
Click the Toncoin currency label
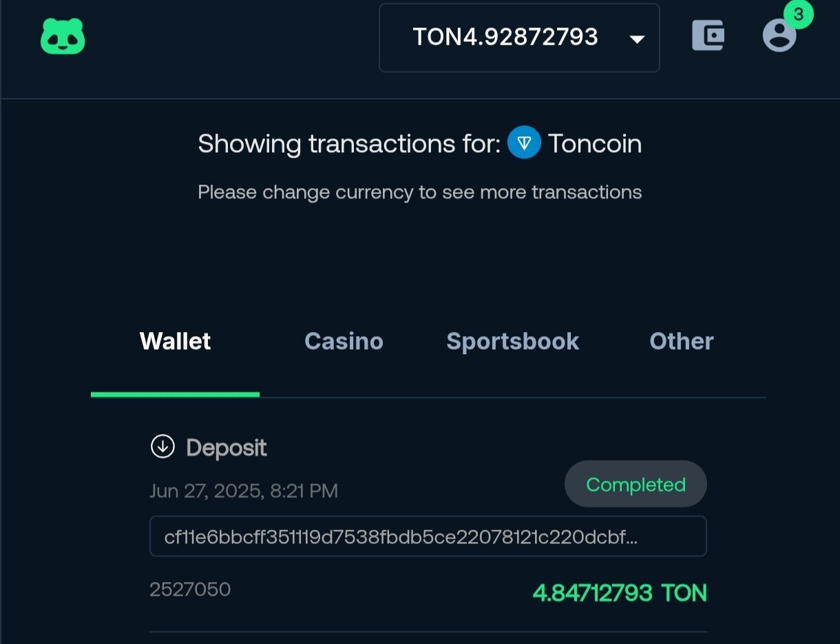[595, 143]
